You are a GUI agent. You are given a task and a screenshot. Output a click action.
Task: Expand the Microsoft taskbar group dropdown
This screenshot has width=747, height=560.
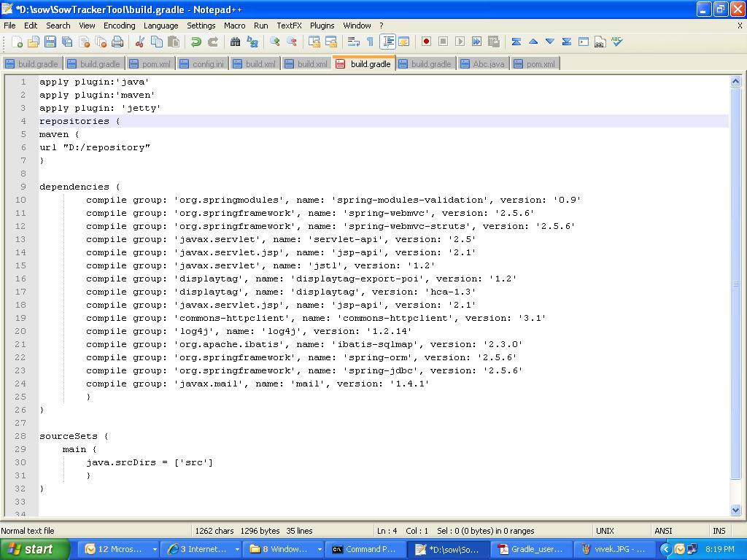(155, 549)
